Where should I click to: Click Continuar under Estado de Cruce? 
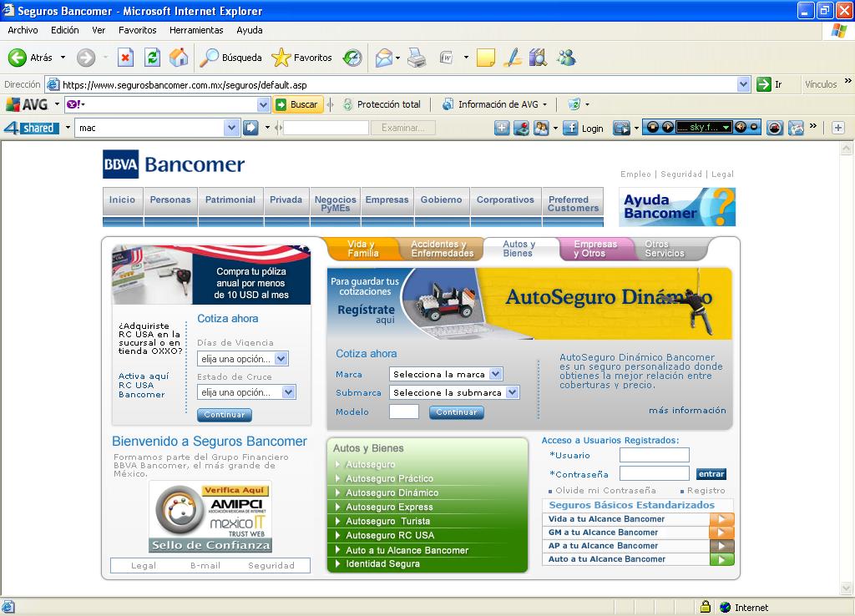coord(225,415)
